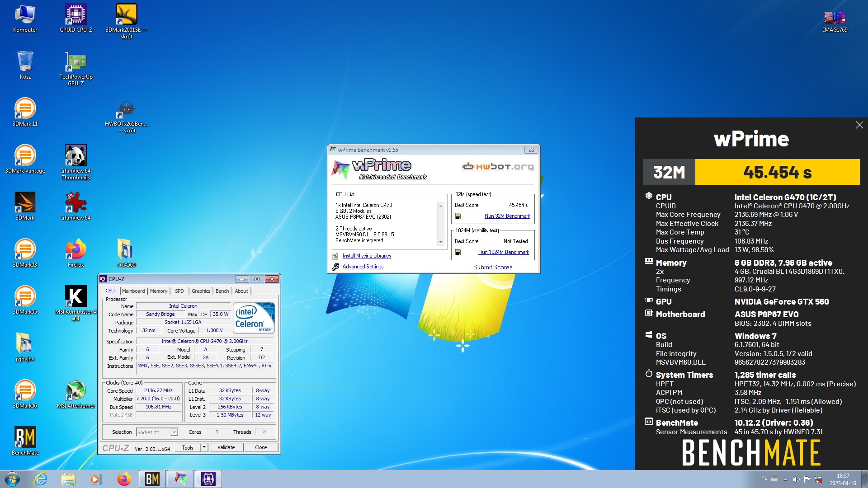Viewport: 868px width, 488px height.
Task: Select the Bench tab in CPU-Z
Action: click(x=222, y=291)
